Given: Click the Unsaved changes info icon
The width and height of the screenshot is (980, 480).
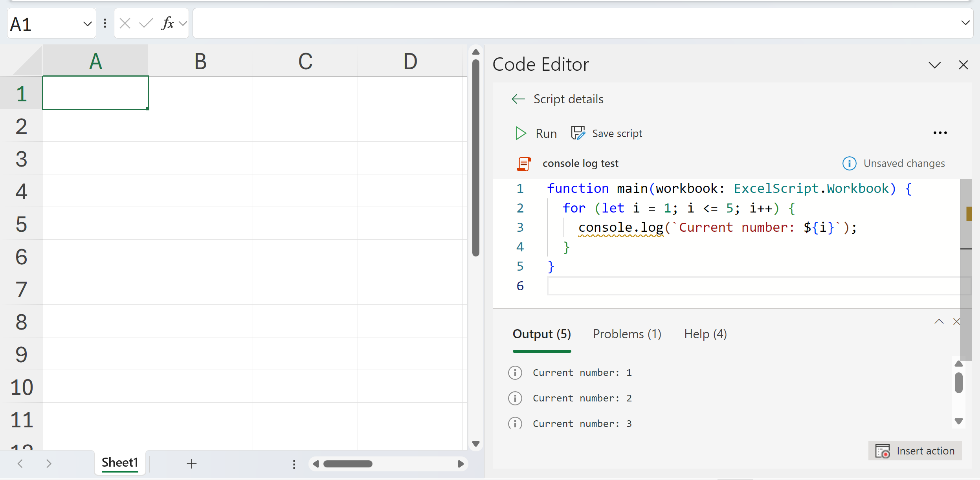Looking at the screenshot, I should coord(849,163).
